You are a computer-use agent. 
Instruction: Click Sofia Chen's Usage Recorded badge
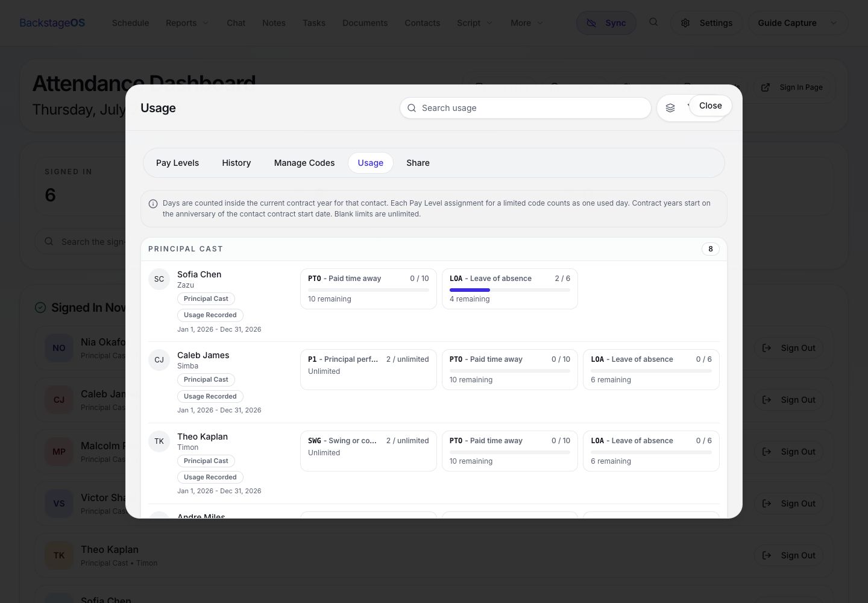pyautogui.click(x=210, y=315)
